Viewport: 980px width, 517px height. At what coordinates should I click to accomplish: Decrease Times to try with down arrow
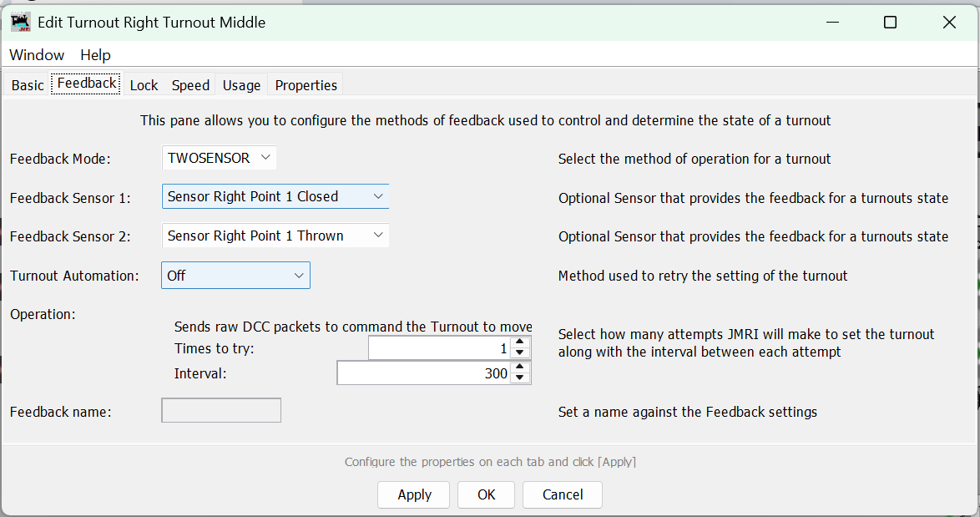coord(520,353)
